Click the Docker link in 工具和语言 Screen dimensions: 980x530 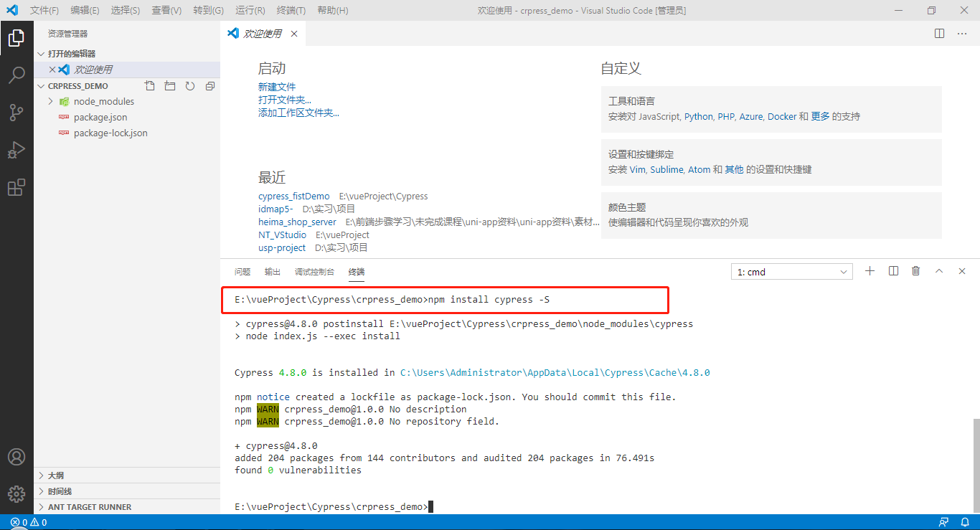point(782,116)
